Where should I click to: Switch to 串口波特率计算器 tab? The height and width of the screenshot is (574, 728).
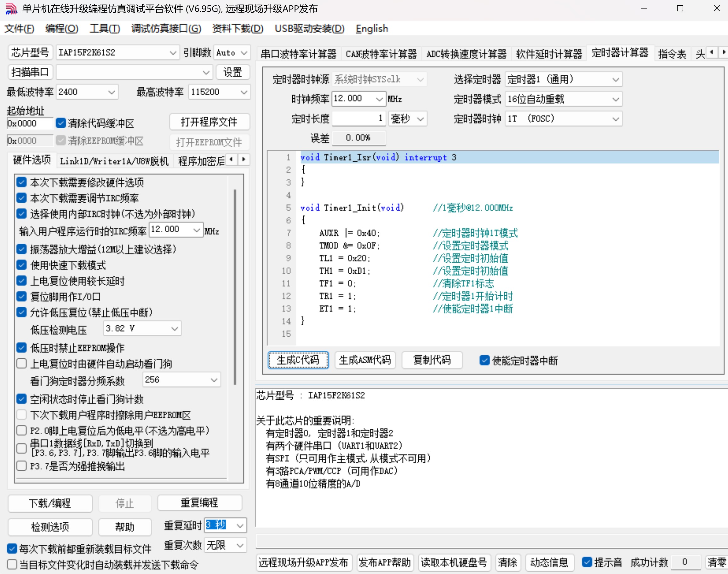tap(299, 54)
